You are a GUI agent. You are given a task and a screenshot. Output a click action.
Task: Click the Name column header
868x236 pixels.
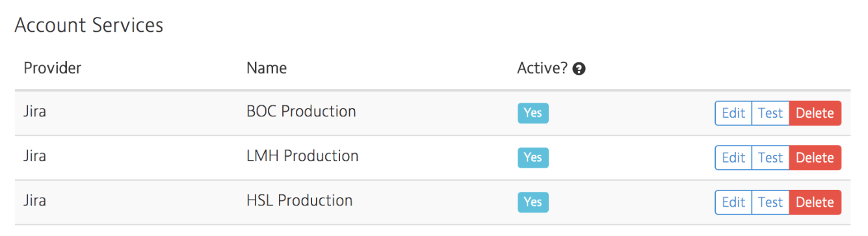(x=267, y=68)
